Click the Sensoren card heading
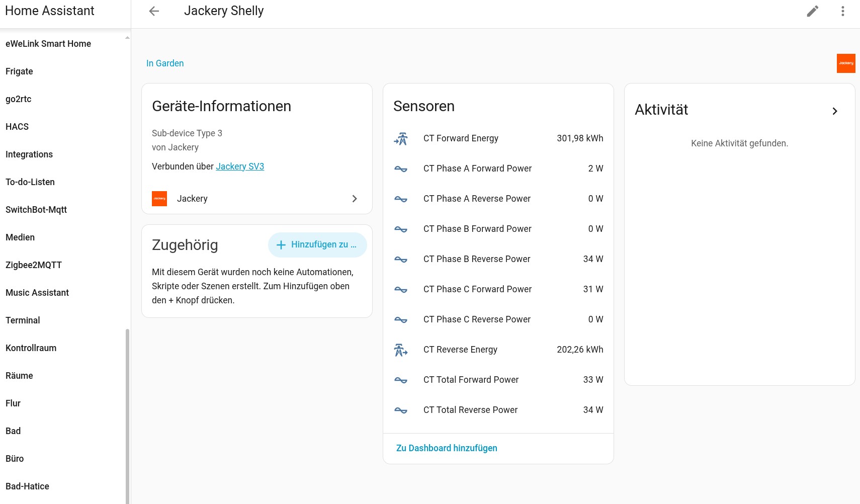 [424, 106]
